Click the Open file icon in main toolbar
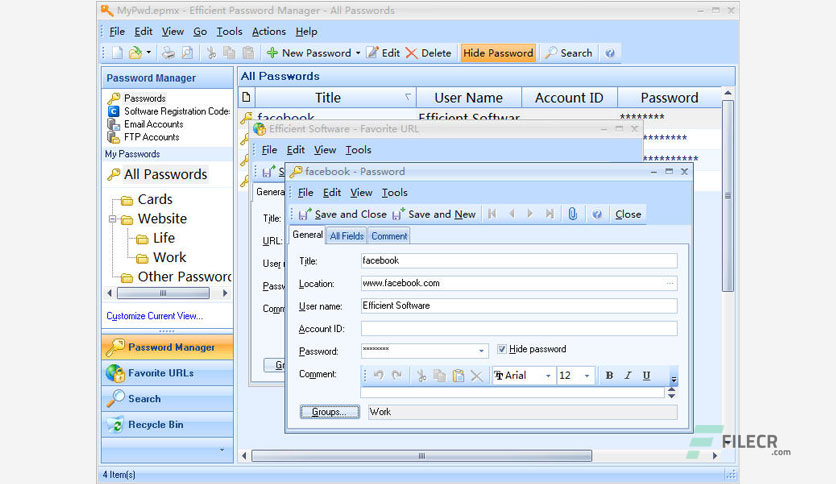Viewport: 836px width, 484px height. 135,53
